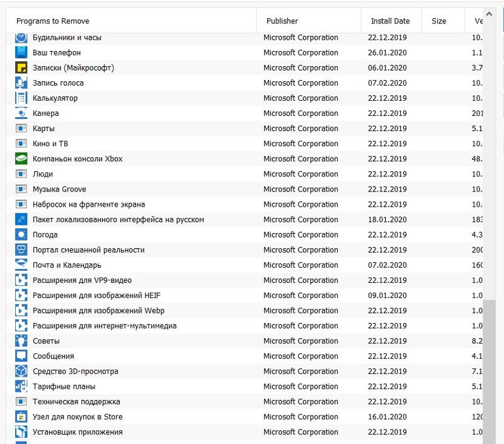Click the Size column header
This screenshot has height=444, width=504.
pos(439,21)
